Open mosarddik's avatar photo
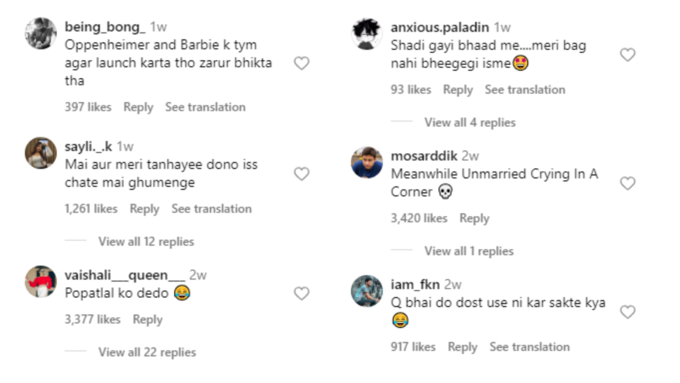 [367, 163]
